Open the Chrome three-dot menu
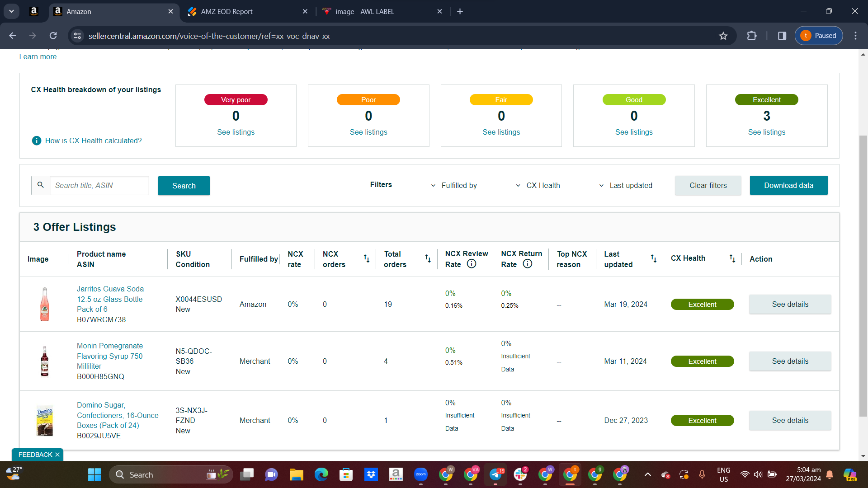 tap(855, 36)
